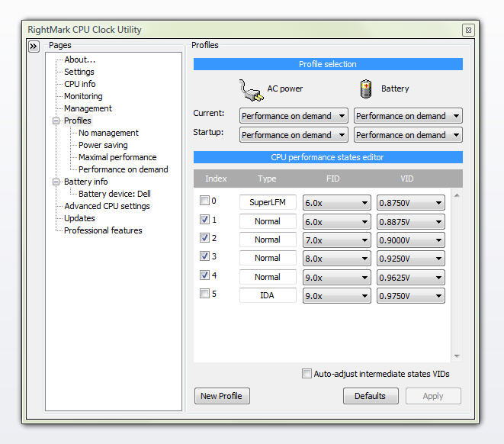Open the Startup Battery profile dropdown
This screenshot has height=444, width=504.
click(x=408, y=135)
